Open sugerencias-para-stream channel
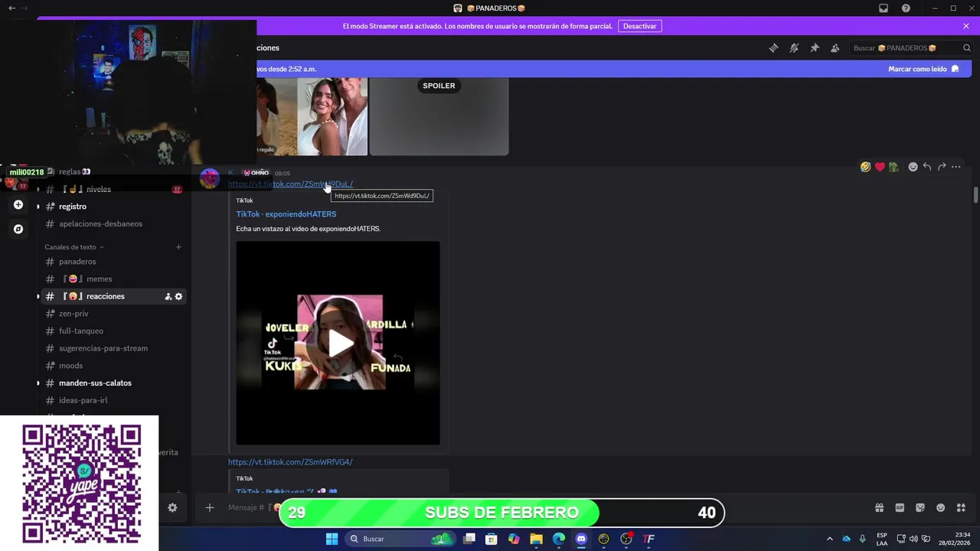Viewport: 980px width, 551px height. click(x=103, y=348)
